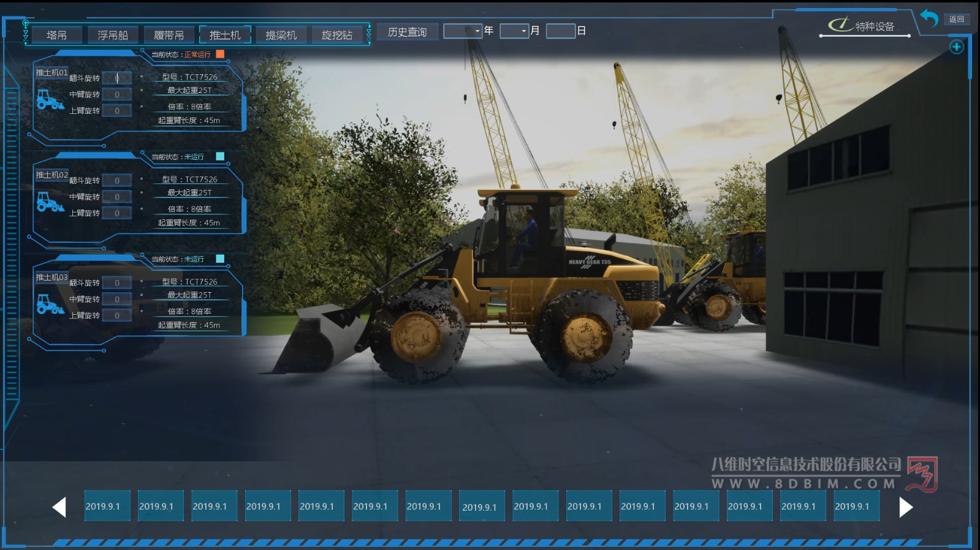Click the 推土机01 bulldozer icon

[x=50, y=99]
